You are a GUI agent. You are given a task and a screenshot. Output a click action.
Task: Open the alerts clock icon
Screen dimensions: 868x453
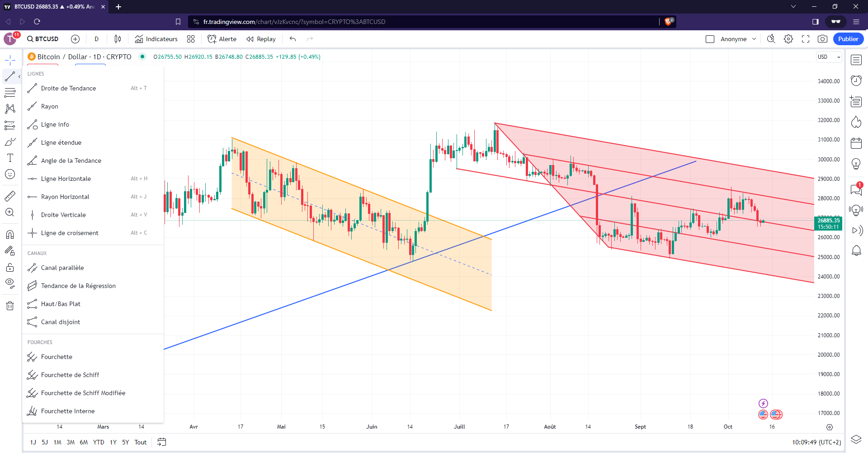click(856, 80)
